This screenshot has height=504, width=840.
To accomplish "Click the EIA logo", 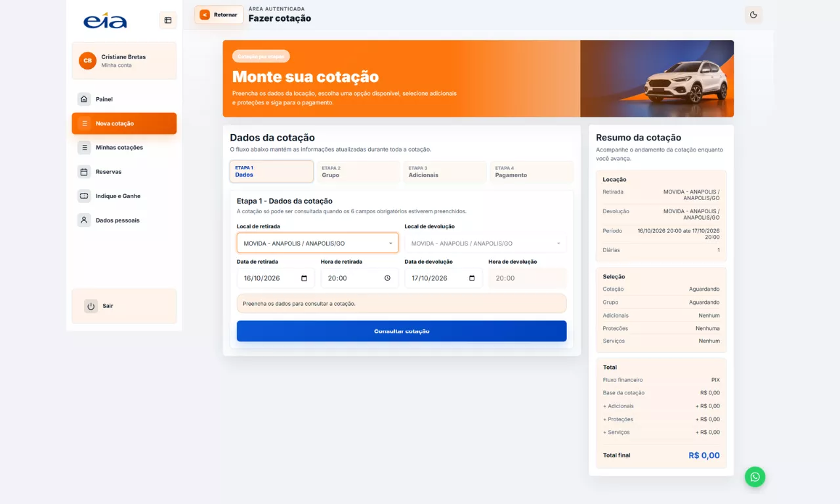I will point(105,21).
